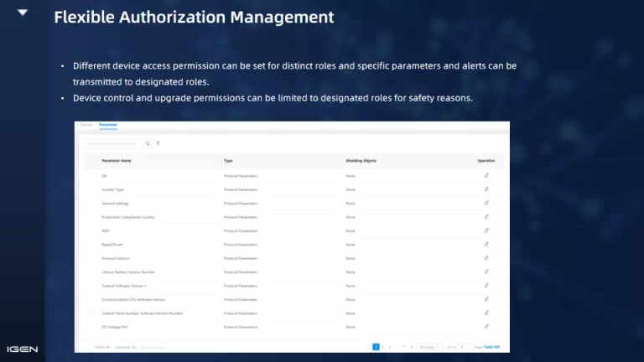Expand the top-left slide menu triangle

[x=23, y=13]
